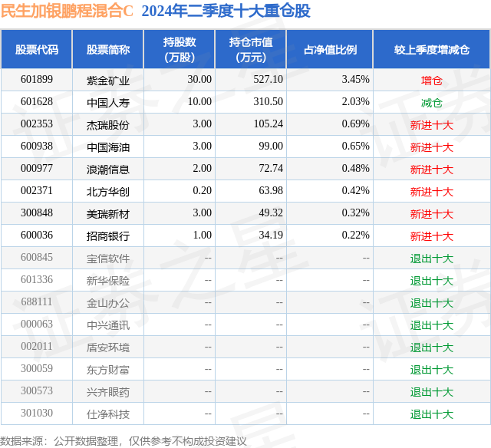Select stock name 金山办公
491x448 pixels.
click(x=108, y=303)
